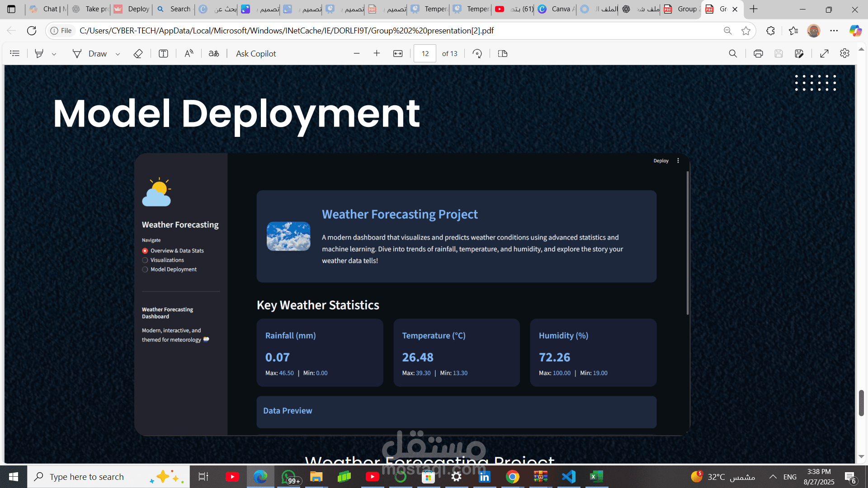Open the Favorites list icon
This screenshot has width=868, height=488.
[793, 31]
